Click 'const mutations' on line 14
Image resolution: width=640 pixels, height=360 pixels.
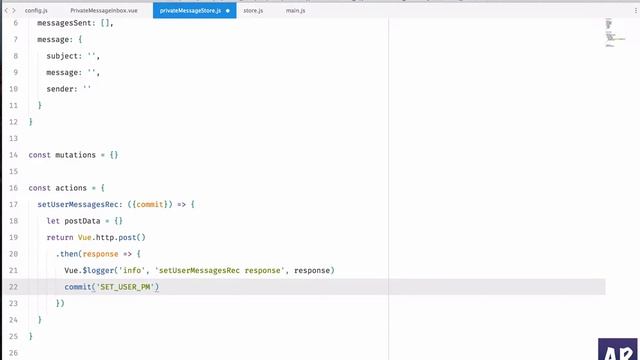tap(62, 155)
